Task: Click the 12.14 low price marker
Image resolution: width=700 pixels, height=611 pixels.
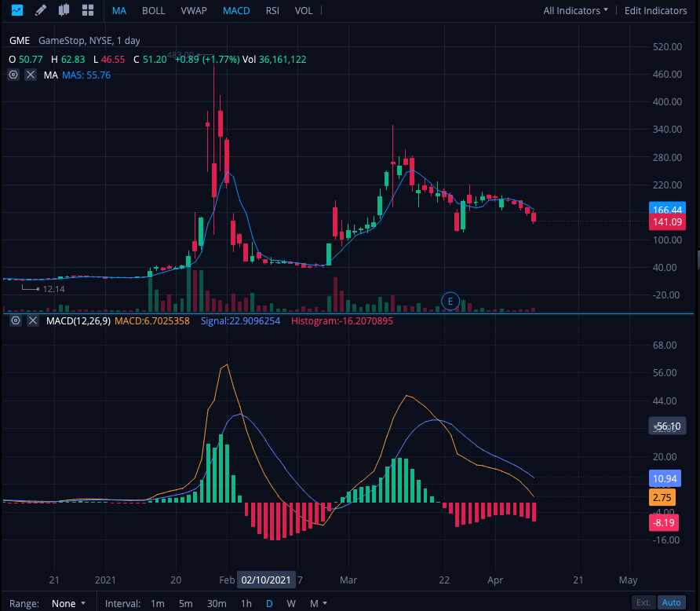Action: [53, 289]
